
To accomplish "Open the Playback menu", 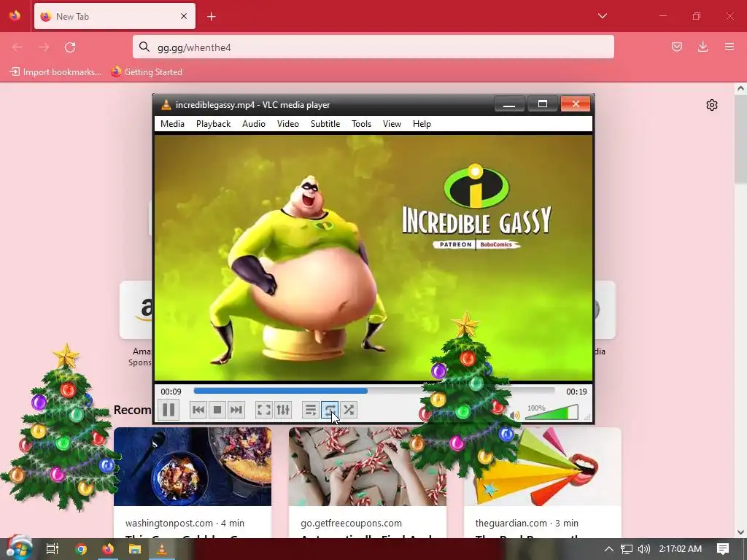I will (214, 124).
